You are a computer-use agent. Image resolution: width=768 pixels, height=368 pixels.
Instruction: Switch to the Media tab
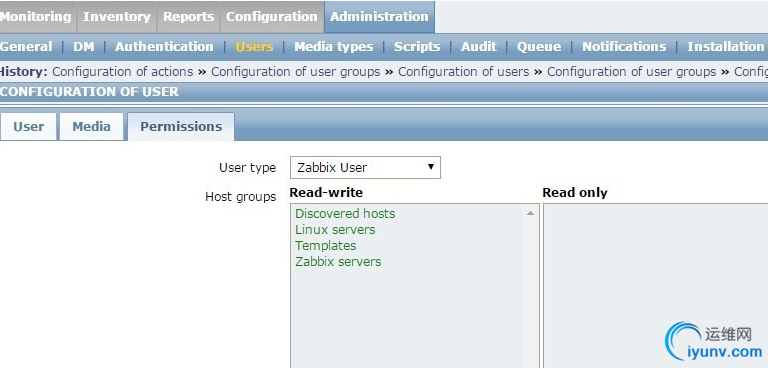tap(92, 126)
